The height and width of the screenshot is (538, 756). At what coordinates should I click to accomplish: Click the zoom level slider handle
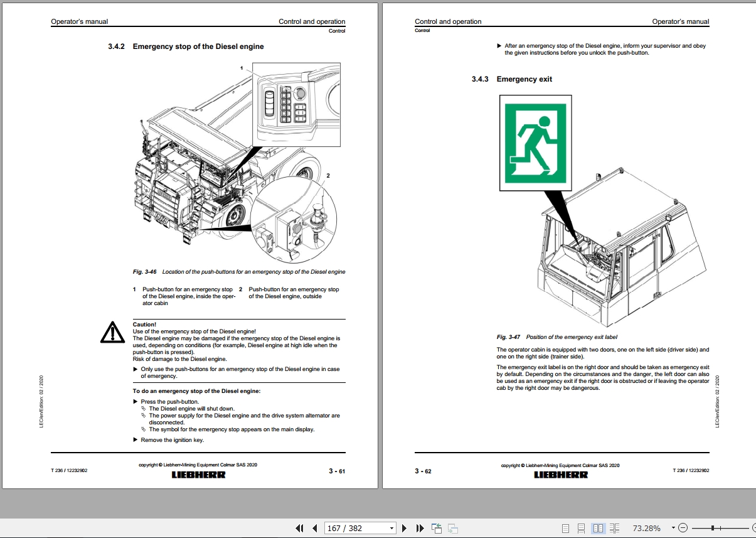[712, 528]
